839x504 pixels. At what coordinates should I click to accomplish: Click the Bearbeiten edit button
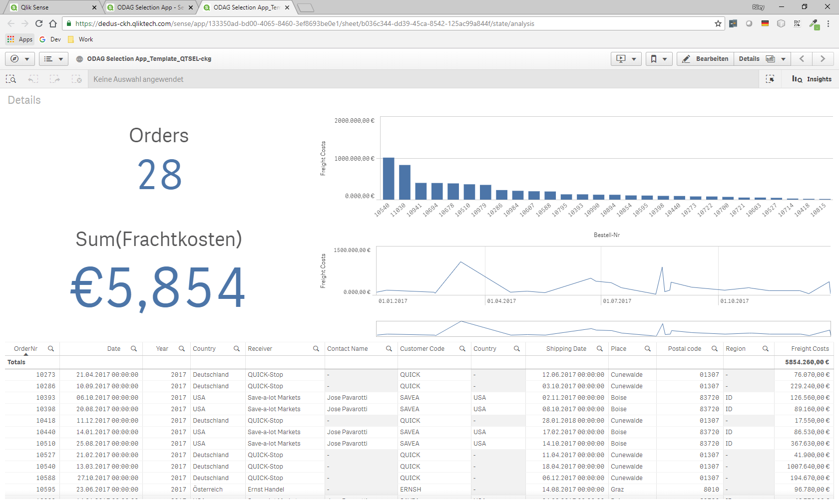pos(705,59)
